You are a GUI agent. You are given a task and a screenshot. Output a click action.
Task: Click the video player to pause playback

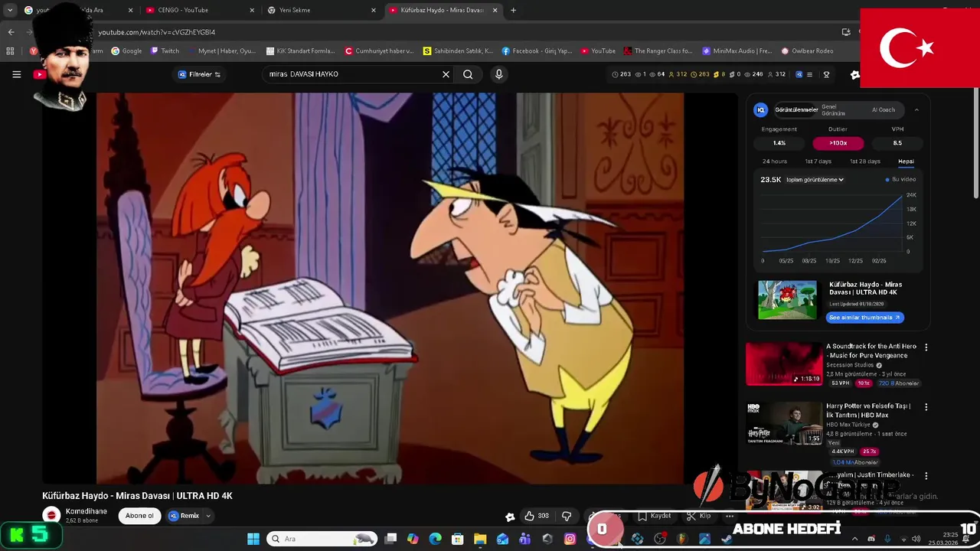(390, 289)
